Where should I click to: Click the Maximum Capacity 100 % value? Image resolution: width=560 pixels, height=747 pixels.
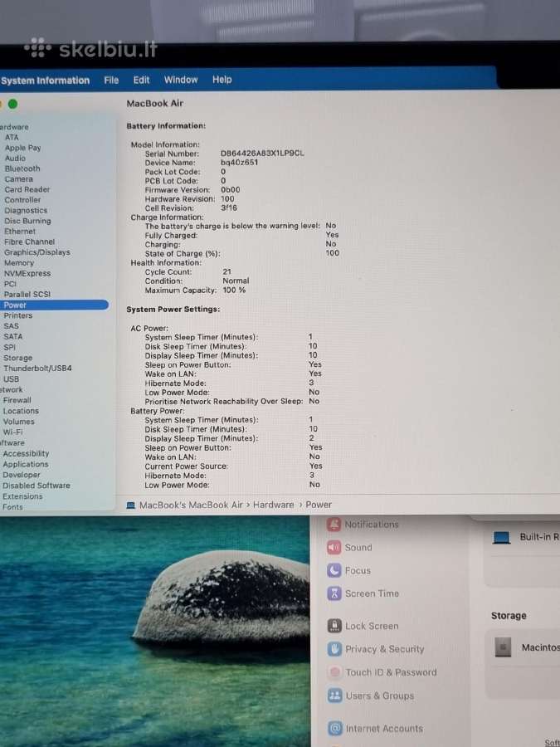tap(234, 290)
